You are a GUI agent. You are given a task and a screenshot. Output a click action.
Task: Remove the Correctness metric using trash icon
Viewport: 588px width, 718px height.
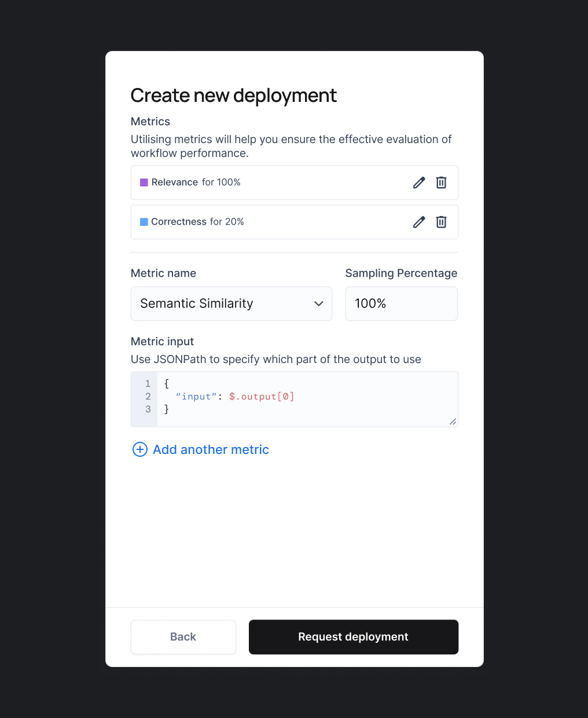tap(441, 222)
